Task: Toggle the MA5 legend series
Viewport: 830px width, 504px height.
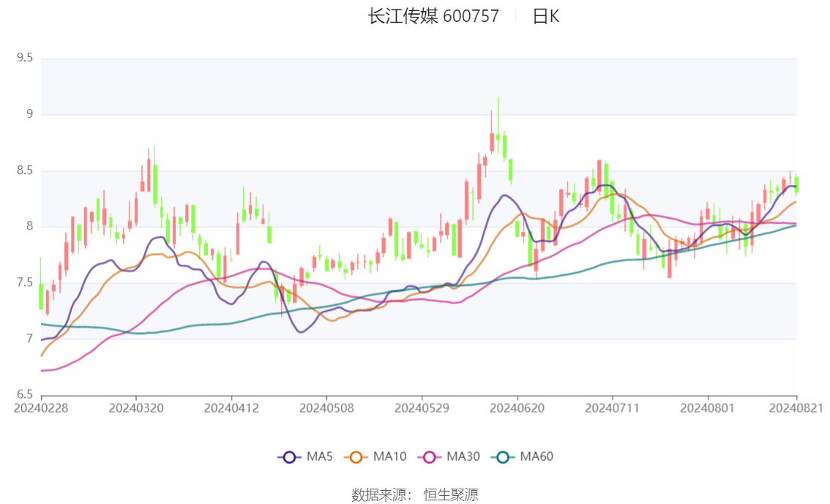Action: (305, 457)
